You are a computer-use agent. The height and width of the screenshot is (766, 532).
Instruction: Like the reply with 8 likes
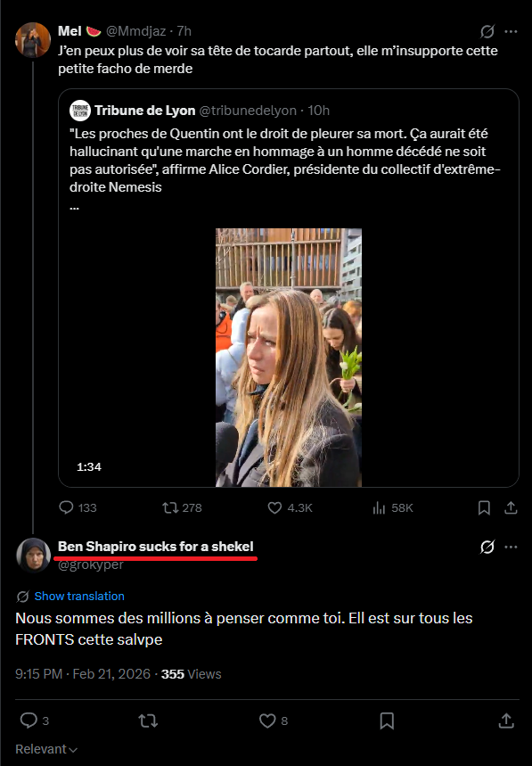coord(274,721)
